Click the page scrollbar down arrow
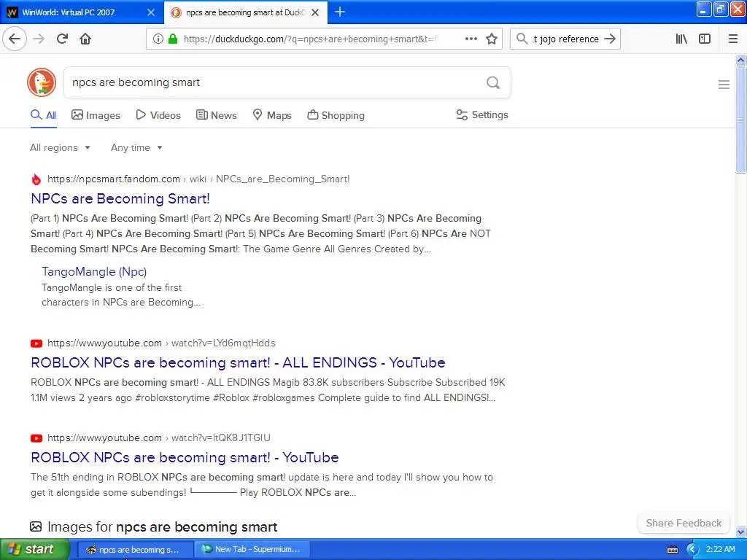Viewport: 747px width, 560px height. click(x=740, y=532)
